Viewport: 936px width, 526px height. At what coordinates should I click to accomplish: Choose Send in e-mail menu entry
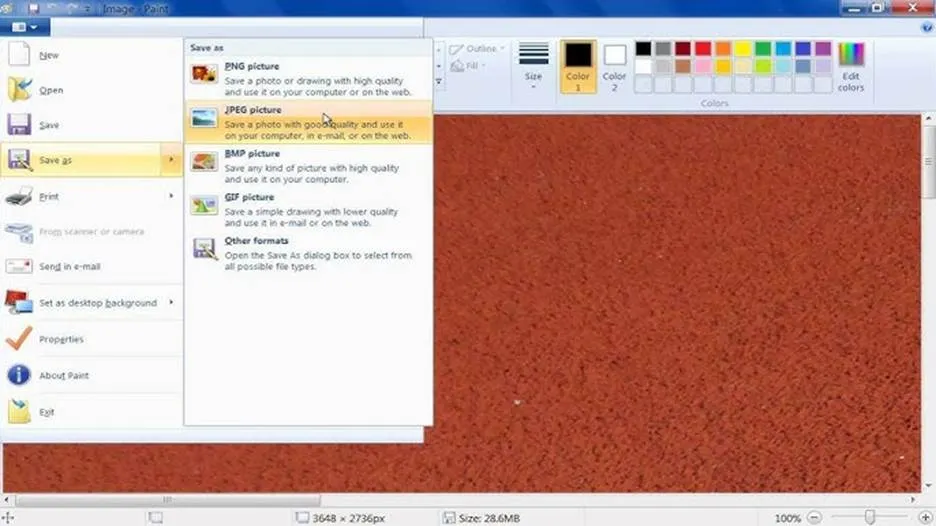click(92, 266)
